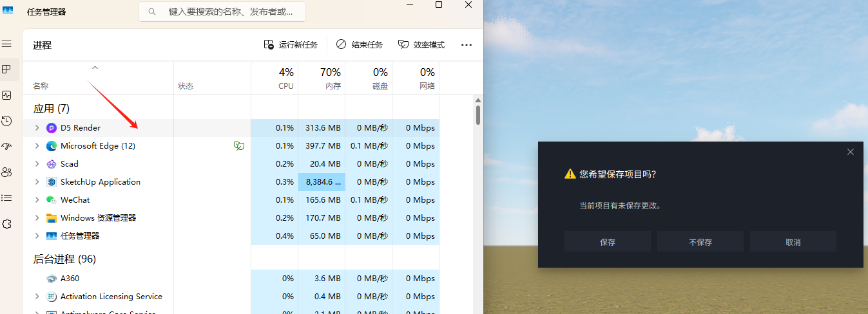Click 不保存 in the D5 Render dialog
Viewport: 868px width, 314px height.
pos(700,242)
